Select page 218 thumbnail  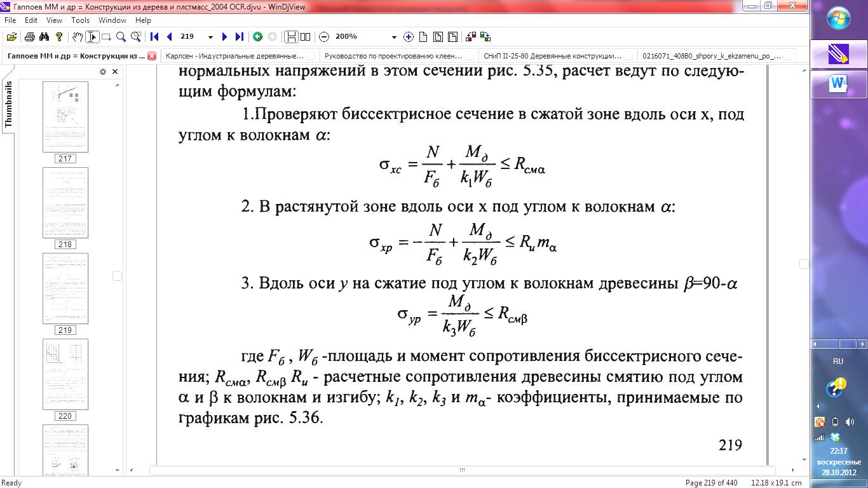click(65, 203)
